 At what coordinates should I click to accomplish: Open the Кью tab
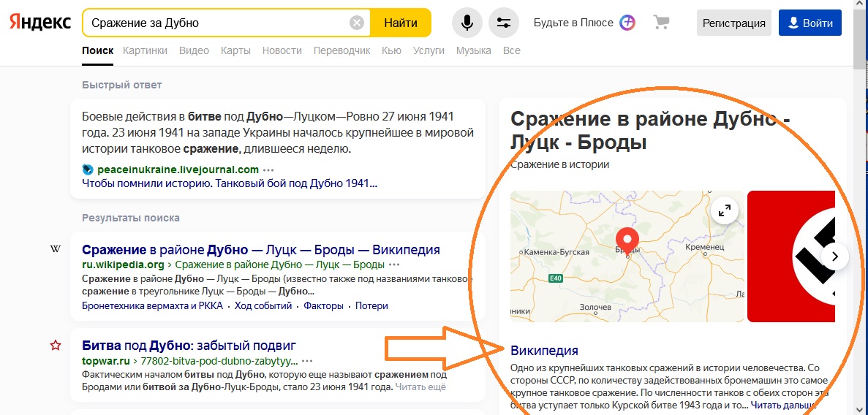coord(391,50)
